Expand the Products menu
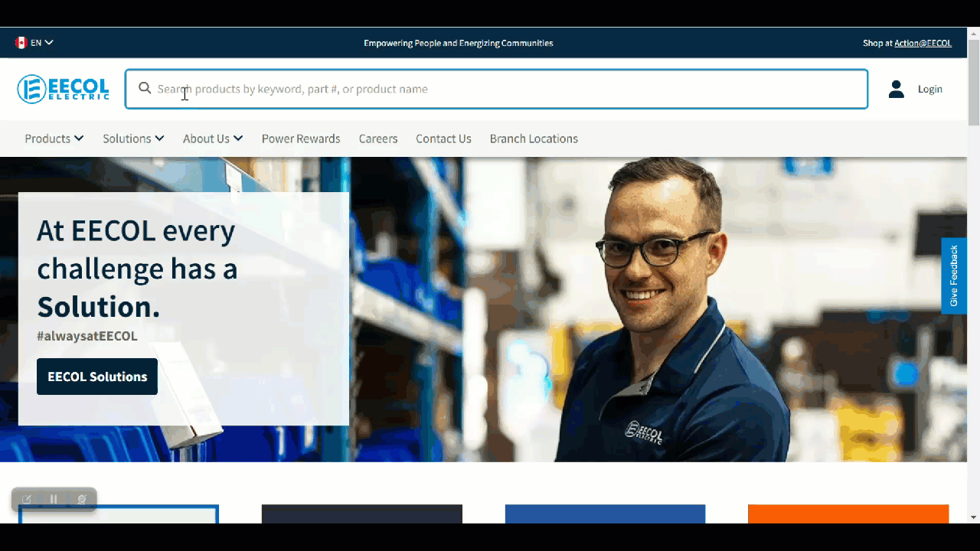 [x=54, y=139]
